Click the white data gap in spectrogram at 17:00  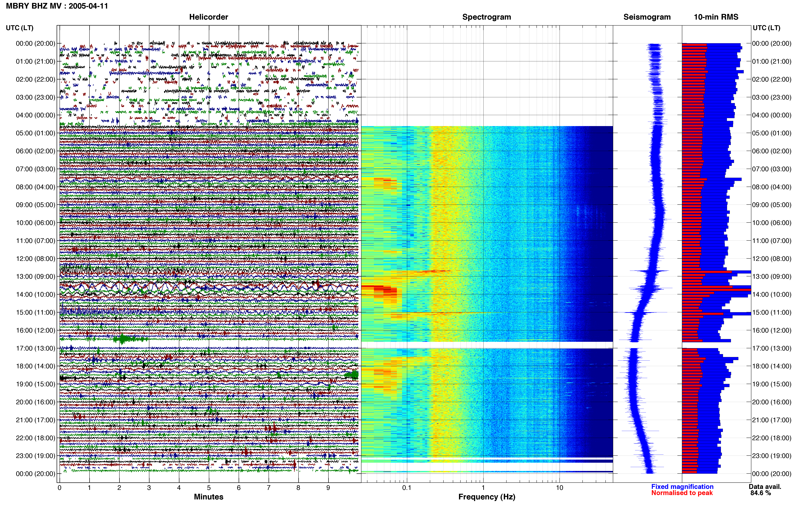click(487, 345)
